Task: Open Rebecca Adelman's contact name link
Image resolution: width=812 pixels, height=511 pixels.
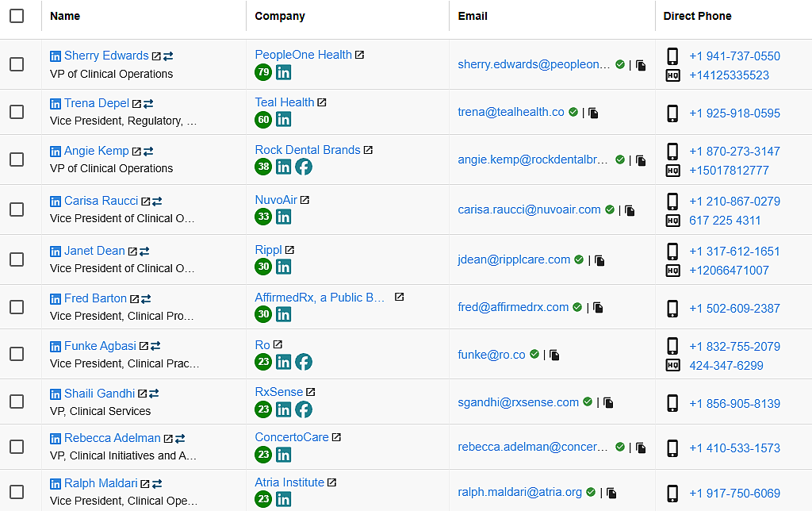Action: click(112, 438)
